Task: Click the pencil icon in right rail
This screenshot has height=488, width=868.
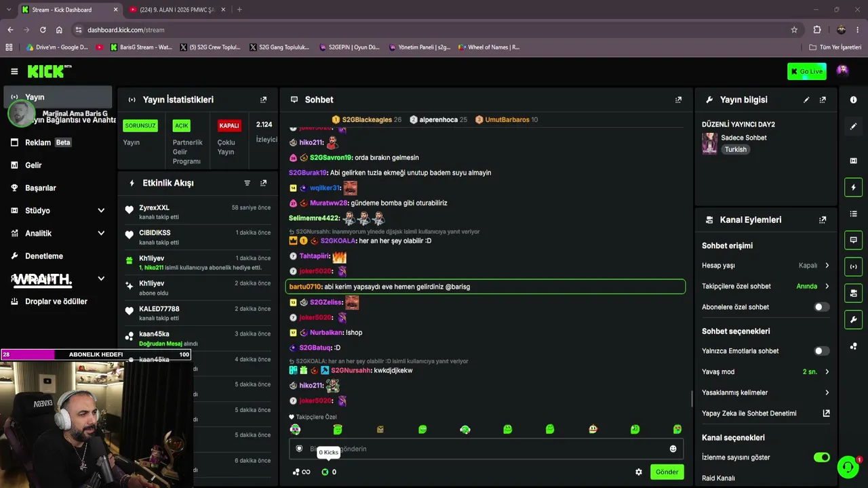Action: click(x=853, y=126)
